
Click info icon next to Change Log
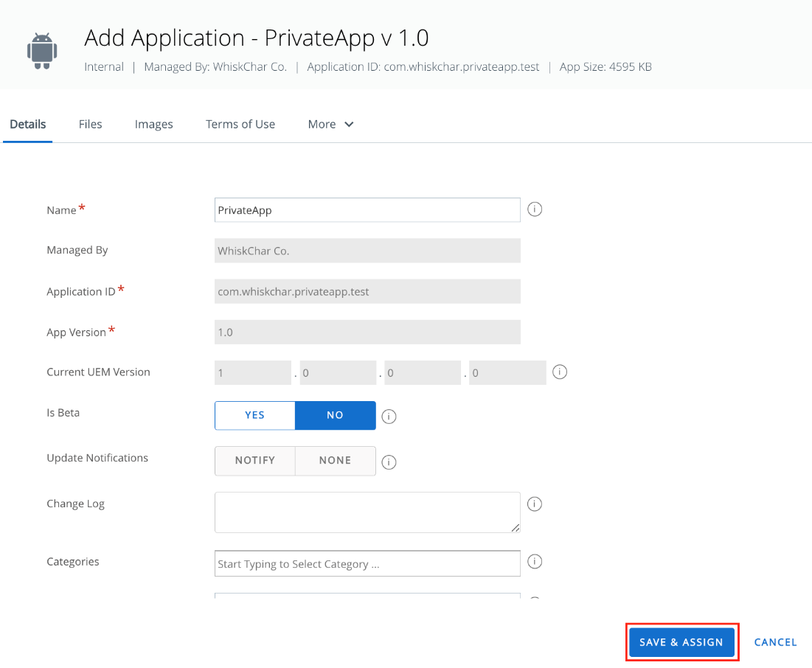535,504
